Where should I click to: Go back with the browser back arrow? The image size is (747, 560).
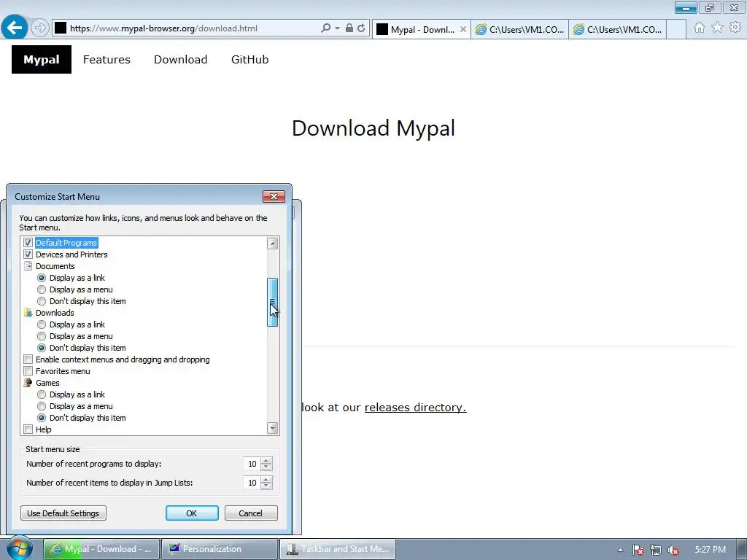(15, 27)
